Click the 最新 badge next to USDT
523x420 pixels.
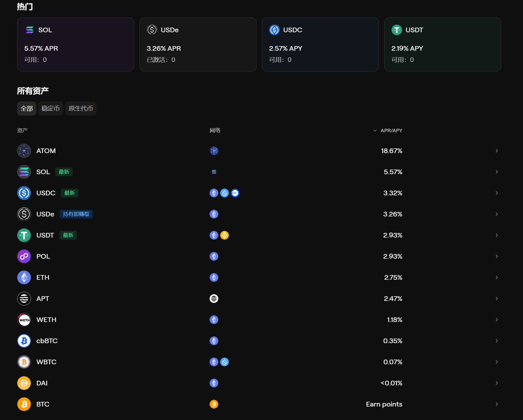pyautogui.click(x=68, y=235)
